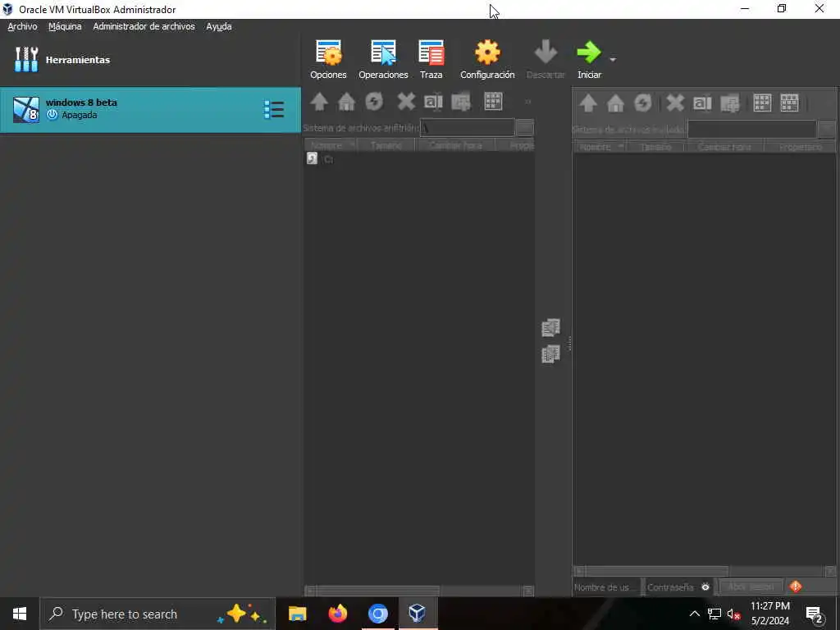This screenshot has width=840, height=630.
Task: Open the Opciones toolbar button
Action: point(328,59)
